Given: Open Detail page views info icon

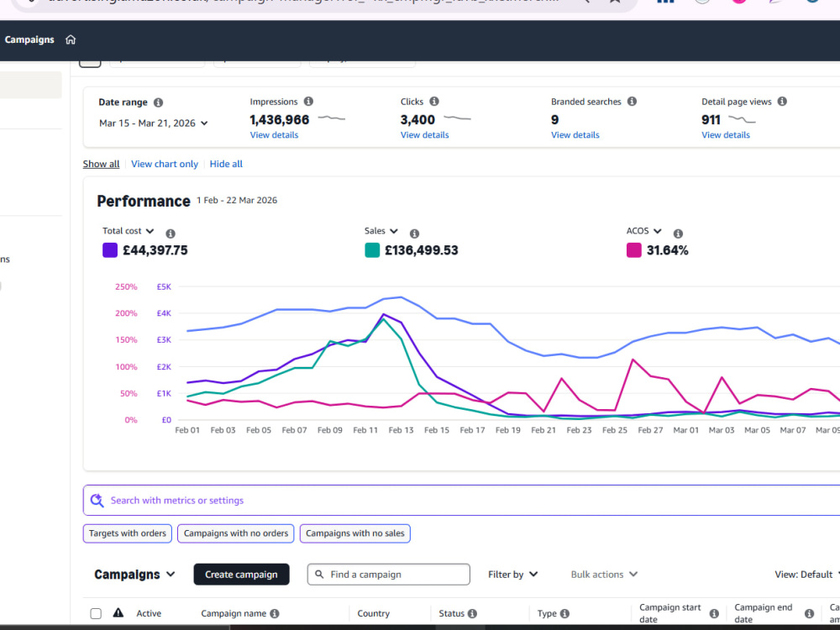Looking at the screenshot, I should click(x=782, y=102).
